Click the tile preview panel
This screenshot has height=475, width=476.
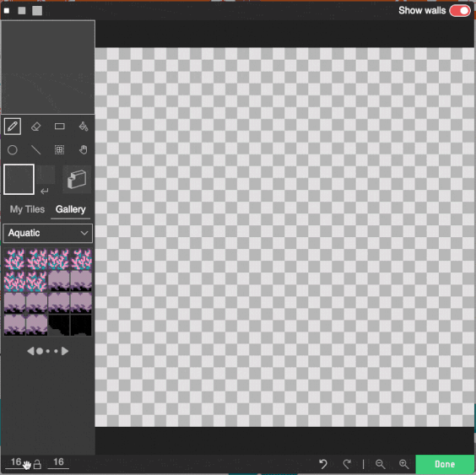tap(48, 67)
